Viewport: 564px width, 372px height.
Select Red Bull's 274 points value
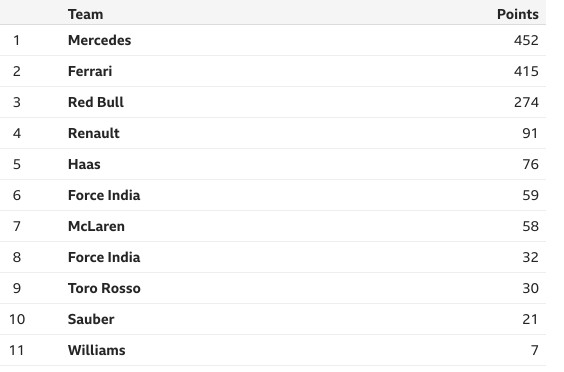click(526, 102)
